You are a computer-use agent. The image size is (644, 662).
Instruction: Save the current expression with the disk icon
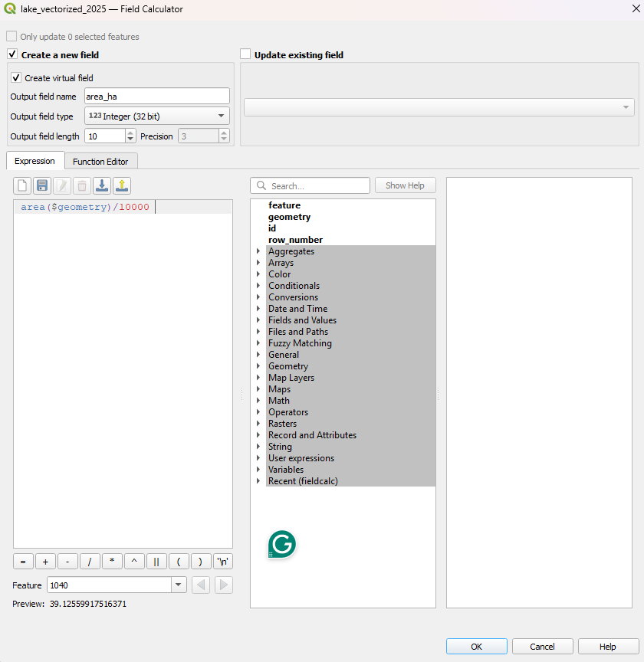click(x=42, y=185)
